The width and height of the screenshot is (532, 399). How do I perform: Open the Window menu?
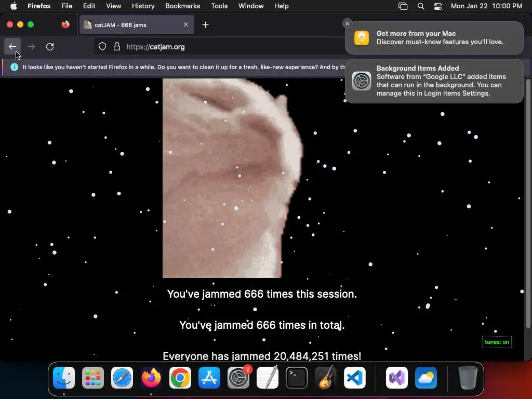[251, 6]
